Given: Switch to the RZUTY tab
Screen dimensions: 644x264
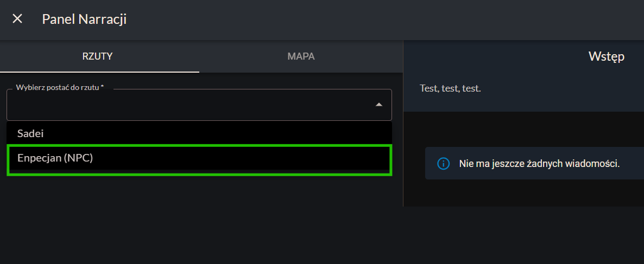Looking at the screenshot, I should coord(98,56).
